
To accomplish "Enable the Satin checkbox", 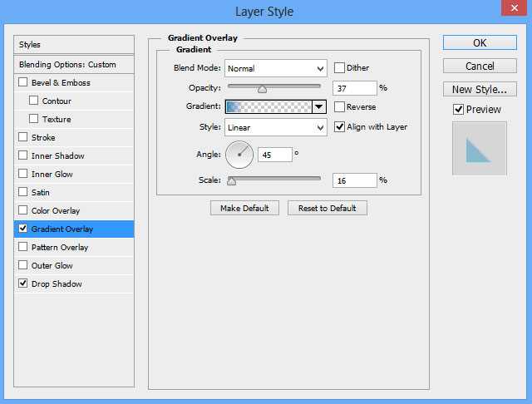I will [22, 192].
